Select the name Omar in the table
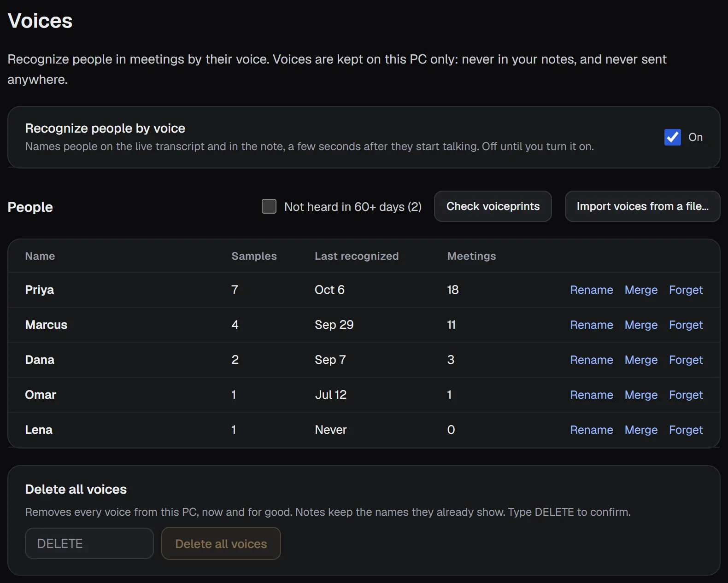This screenshot has height=583, width=728. tap(41, 395)
